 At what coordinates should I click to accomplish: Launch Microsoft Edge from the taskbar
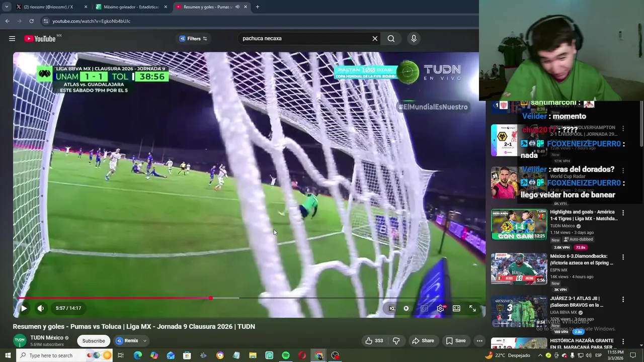click(137, 355)
